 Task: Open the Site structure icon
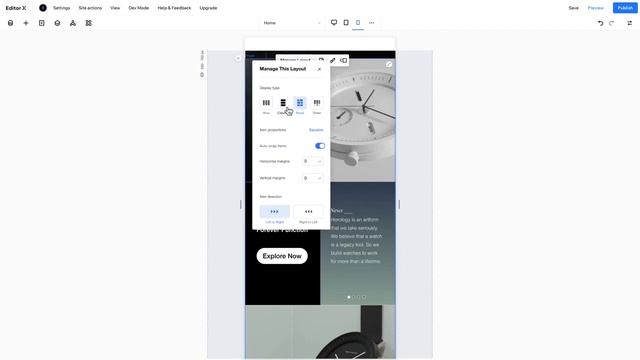point(73,23)
